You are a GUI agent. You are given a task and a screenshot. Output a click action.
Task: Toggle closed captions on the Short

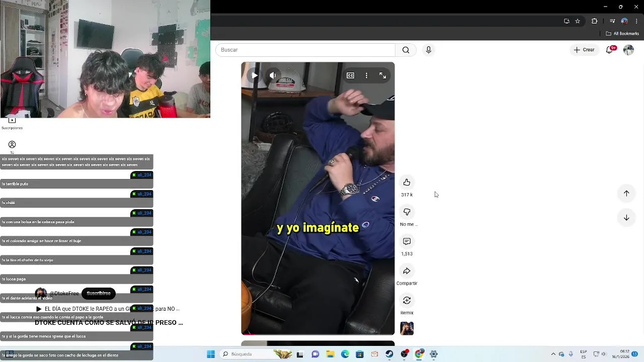coord(350,75)
